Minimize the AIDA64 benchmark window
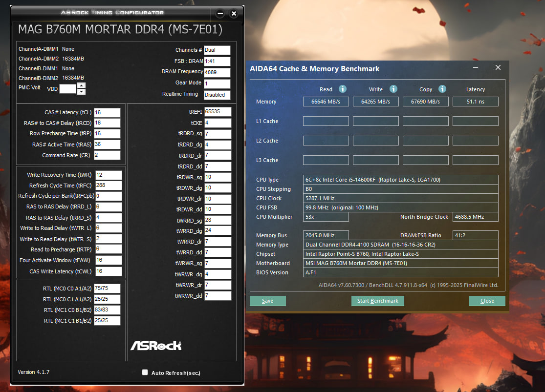The height and width of the screenshot is (392, 545). point(476,67)
